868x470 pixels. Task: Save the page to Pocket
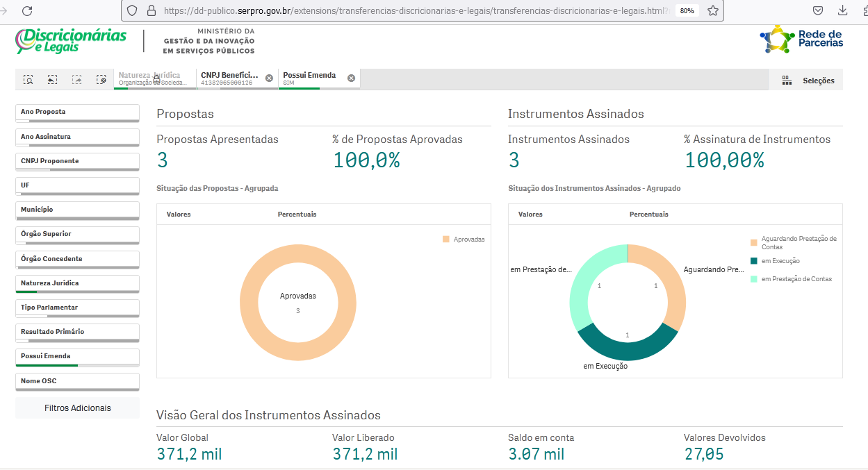[818, 10]
